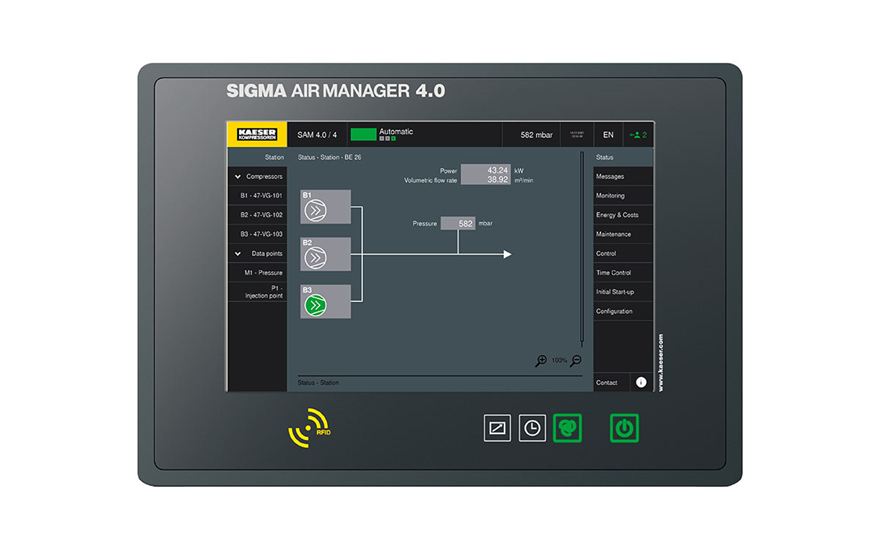This screenshot has width=880, height=550.
Task: Tap the yellow RFID reader symbol
Action: [x=309, y=428]
